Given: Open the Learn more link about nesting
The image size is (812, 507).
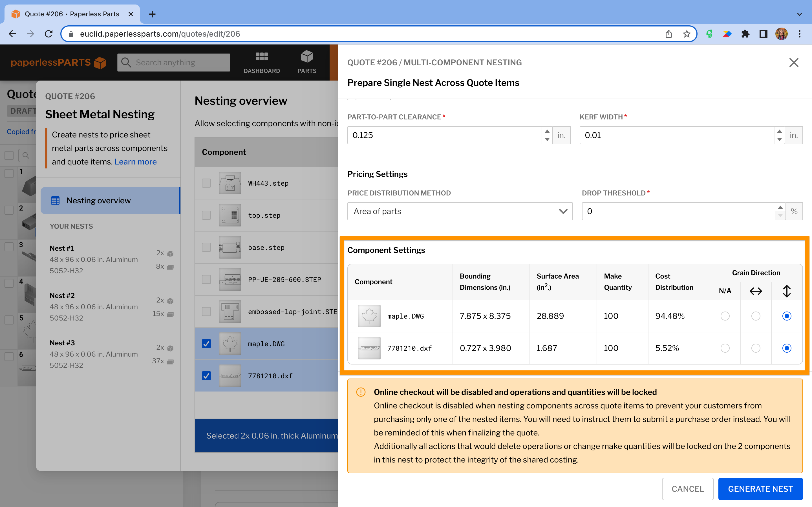Looking at the screenshot, I should click(x=135, y=161).
